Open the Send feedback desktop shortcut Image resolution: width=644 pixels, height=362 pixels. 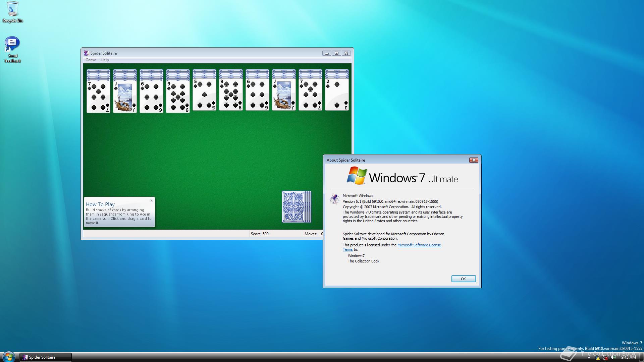coord(12,49)
